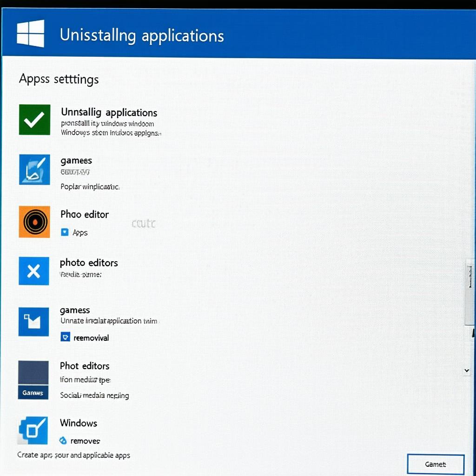Screen dimensions: 476x476
Task: Select the blue pencil games icon
Action: [34, 169]
